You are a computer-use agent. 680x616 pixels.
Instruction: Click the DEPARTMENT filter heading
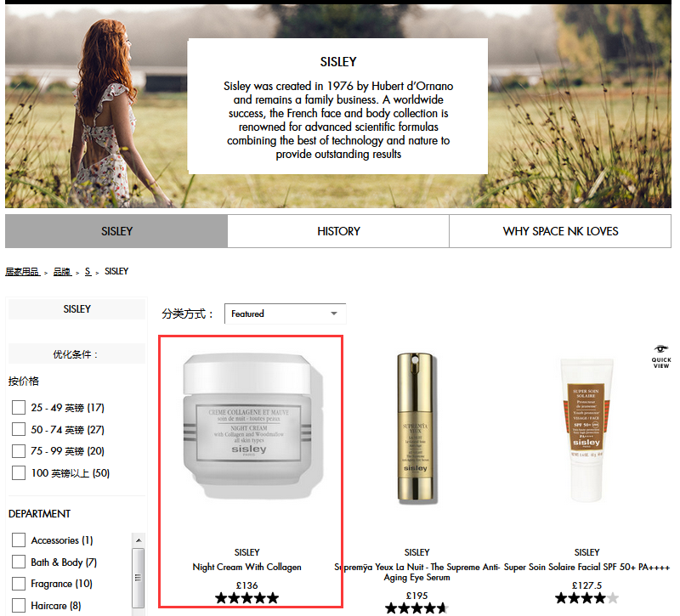[39, 514]
